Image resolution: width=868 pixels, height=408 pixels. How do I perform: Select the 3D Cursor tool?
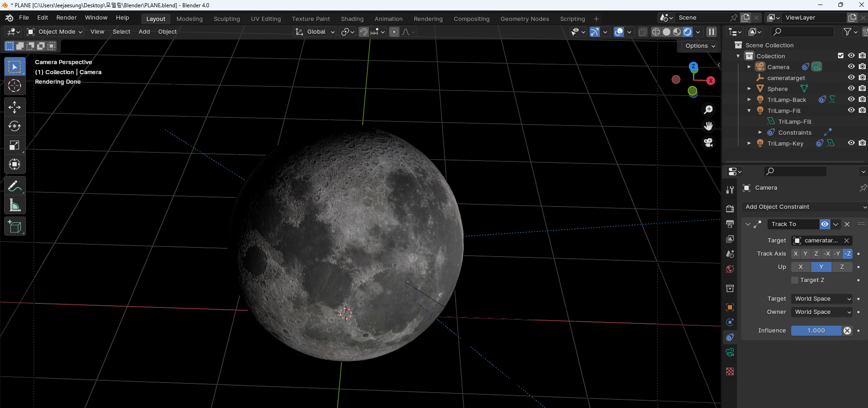pyautogui.click(x=15, y=86)
